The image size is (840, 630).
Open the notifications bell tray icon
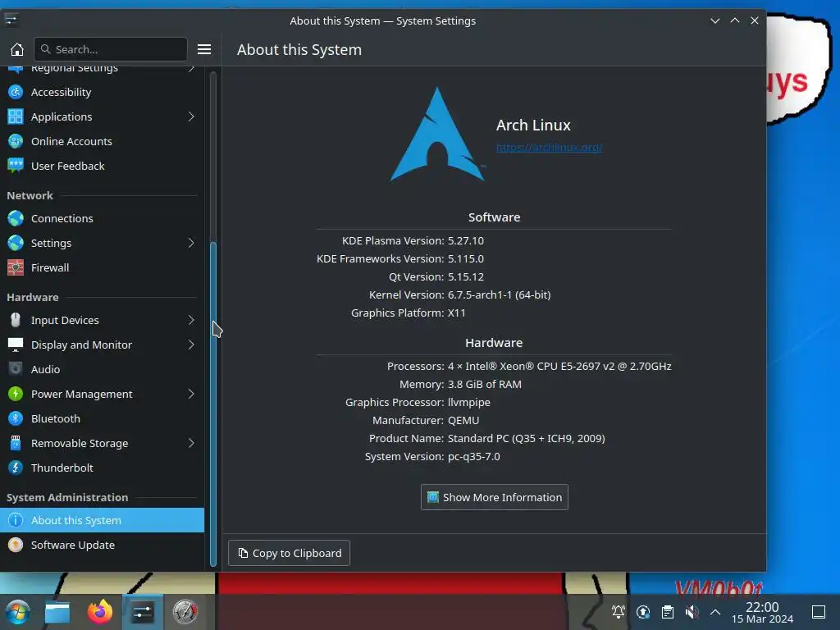coord(619,612)
